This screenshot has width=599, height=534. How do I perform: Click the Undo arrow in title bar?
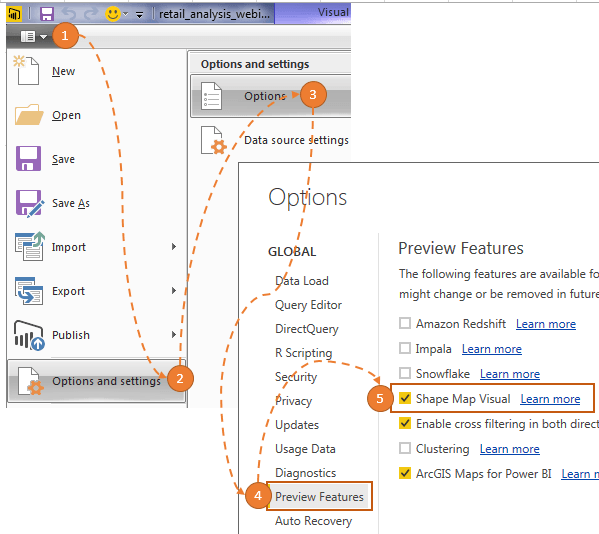pyautogui.click(x=69, y=14)
